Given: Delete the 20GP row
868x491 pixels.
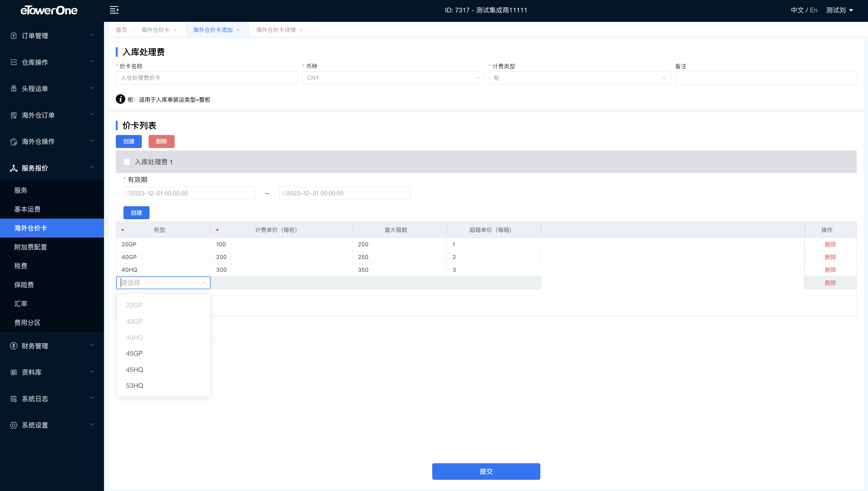Looking at the screenshot, I should (830, 244).
